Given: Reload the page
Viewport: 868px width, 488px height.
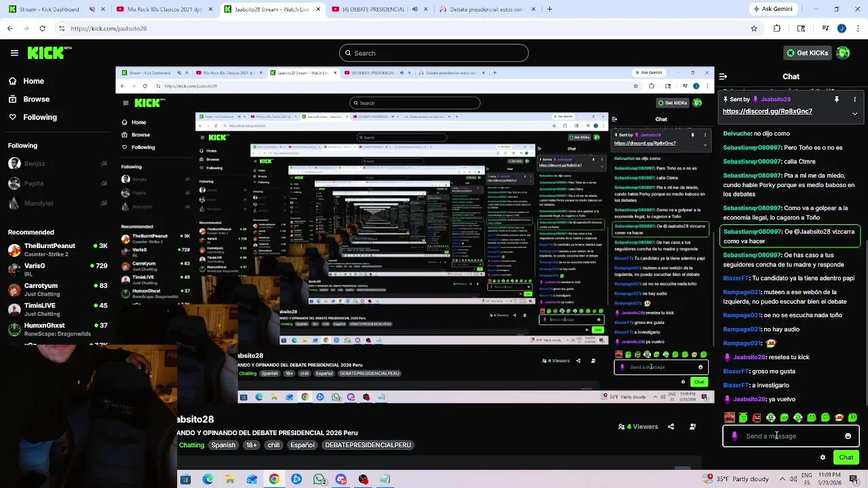Looking at the screenshot, I should 42,28.
